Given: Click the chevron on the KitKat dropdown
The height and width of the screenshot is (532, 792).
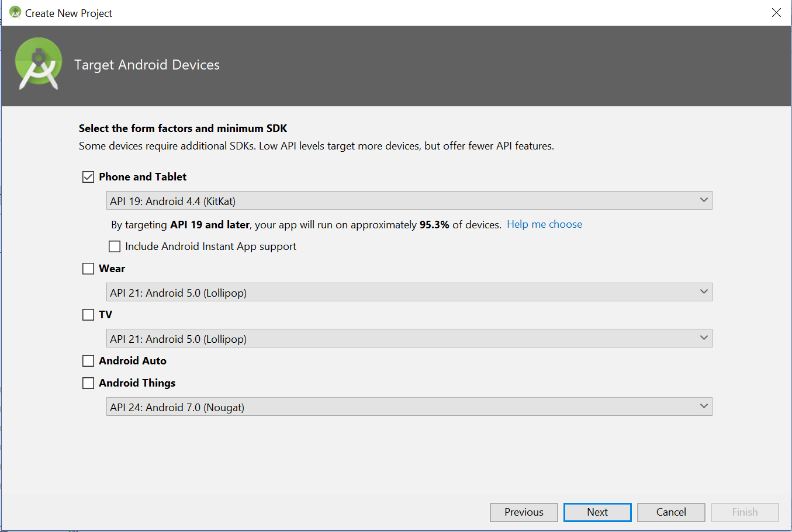Looking at the screenshot, I should coord(704,200).
